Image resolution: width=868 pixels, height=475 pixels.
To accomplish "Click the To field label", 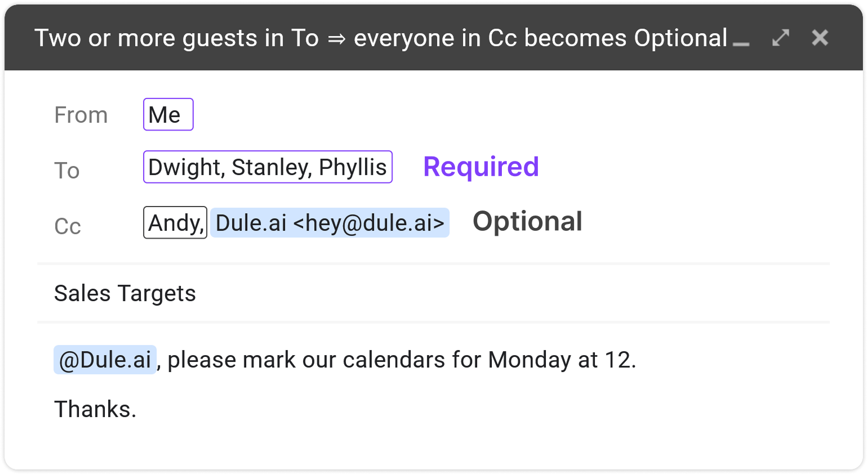I will coord(66,170).
